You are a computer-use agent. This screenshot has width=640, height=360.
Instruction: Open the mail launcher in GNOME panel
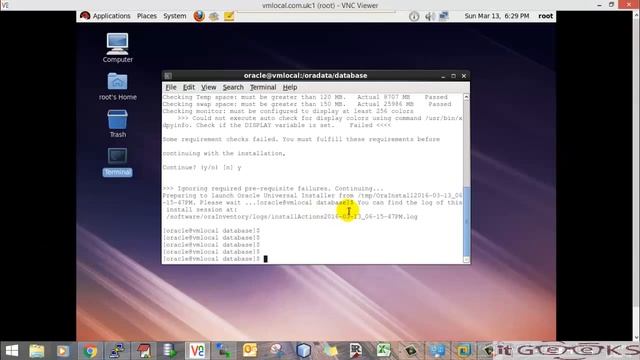(x=214, y=16)
